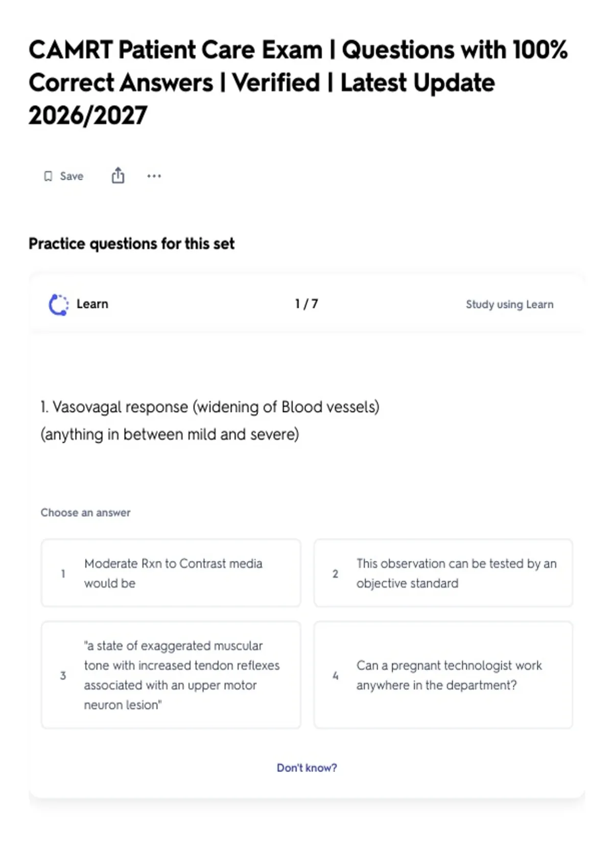Select answer 4 about pregnant technologist
613x868 pixels.
coord(443,675)
